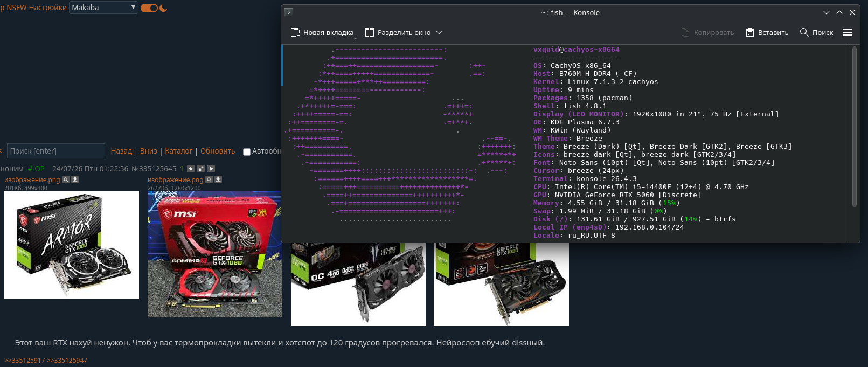
Task: Click the GPU line NVIDIA GeForce RTX 5060
Action: click(617, 195)
